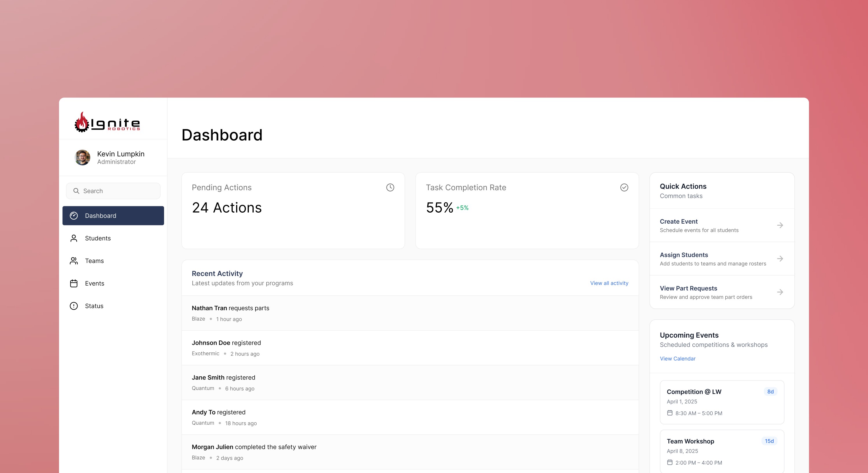Click the Ignite Robotics flame logo

[x=107, y=122]
